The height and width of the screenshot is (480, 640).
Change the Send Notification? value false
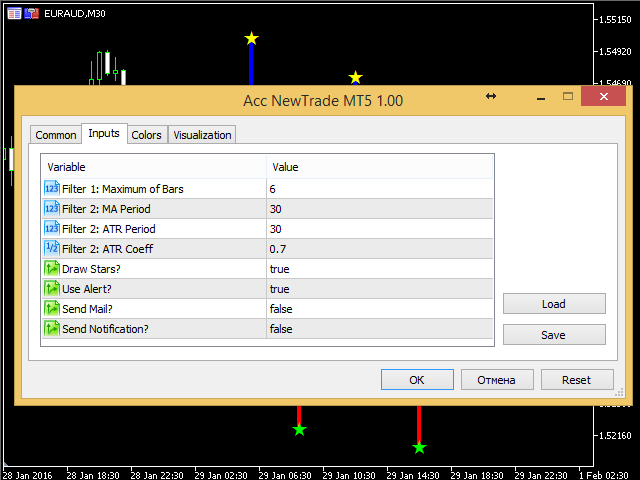(x=380, y=329)
